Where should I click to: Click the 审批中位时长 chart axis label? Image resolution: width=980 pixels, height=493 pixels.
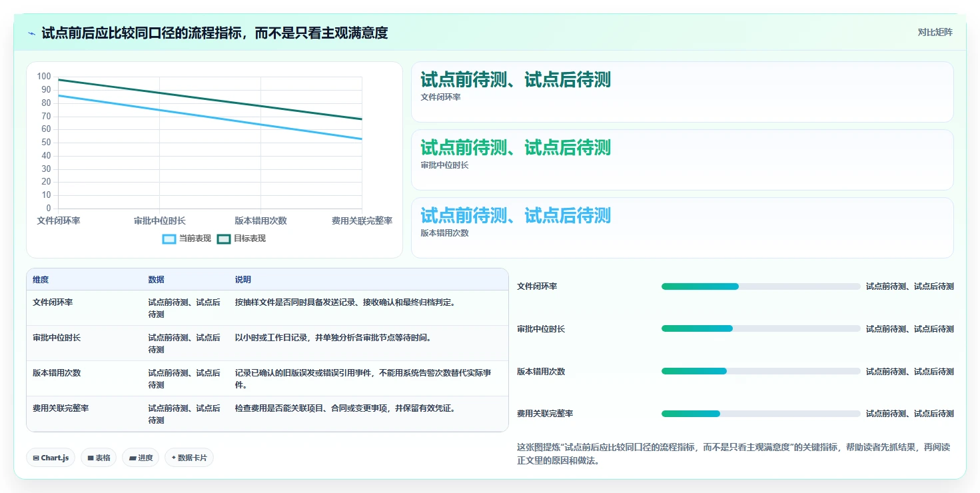click(x=160, y=221)
